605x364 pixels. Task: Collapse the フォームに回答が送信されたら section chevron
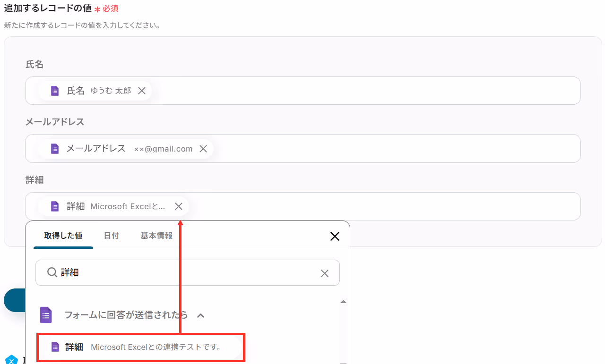point(200,315)
